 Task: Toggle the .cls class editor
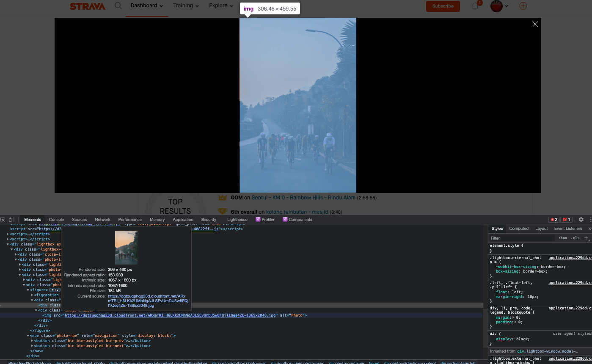pos(575,238)
